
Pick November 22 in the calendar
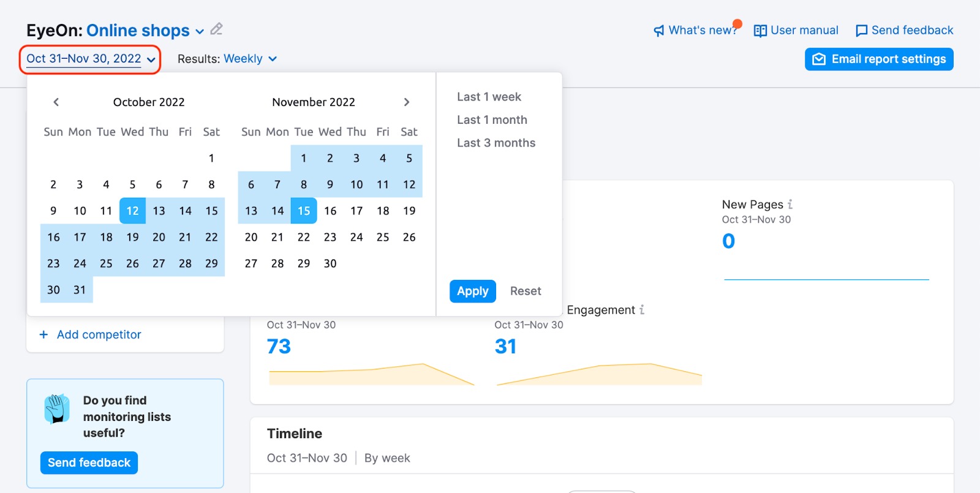click(304, 237)
